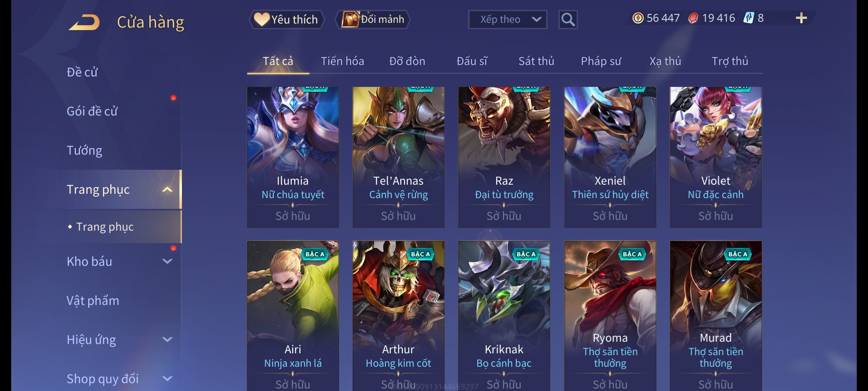The width and height of the screenshot is (868, 391).
Task: Switch to the Sát thủ tab
Action: (x=536, y=61)
